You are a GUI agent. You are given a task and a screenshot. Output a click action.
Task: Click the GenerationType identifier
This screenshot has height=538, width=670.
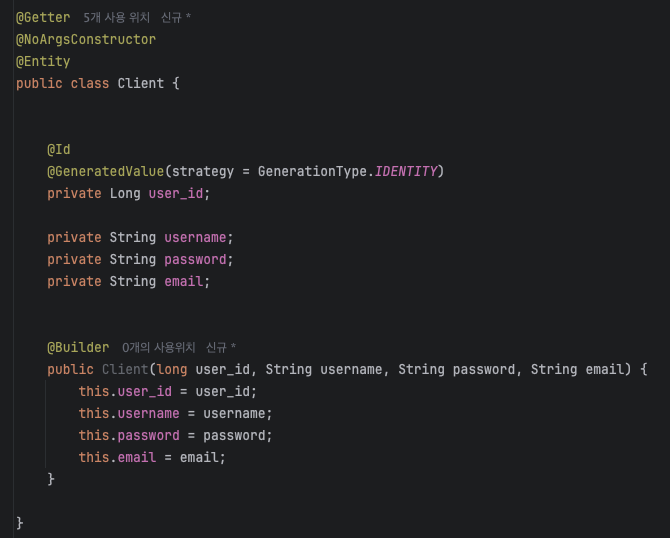312,171
